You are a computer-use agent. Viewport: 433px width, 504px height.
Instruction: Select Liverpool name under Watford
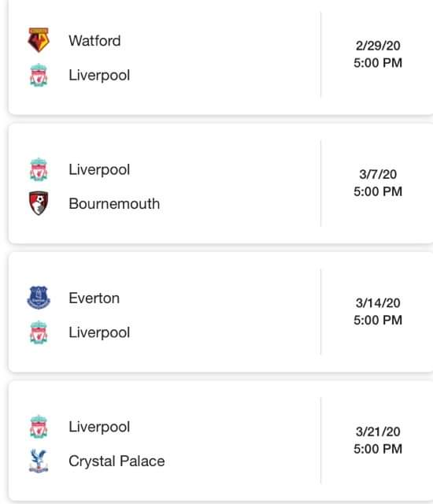pyautogui.click(x=99, y=76)
